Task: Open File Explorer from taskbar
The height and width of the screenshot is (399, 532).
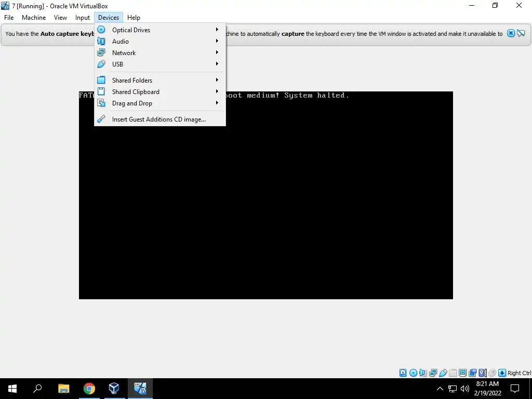Action: (63, 389)
